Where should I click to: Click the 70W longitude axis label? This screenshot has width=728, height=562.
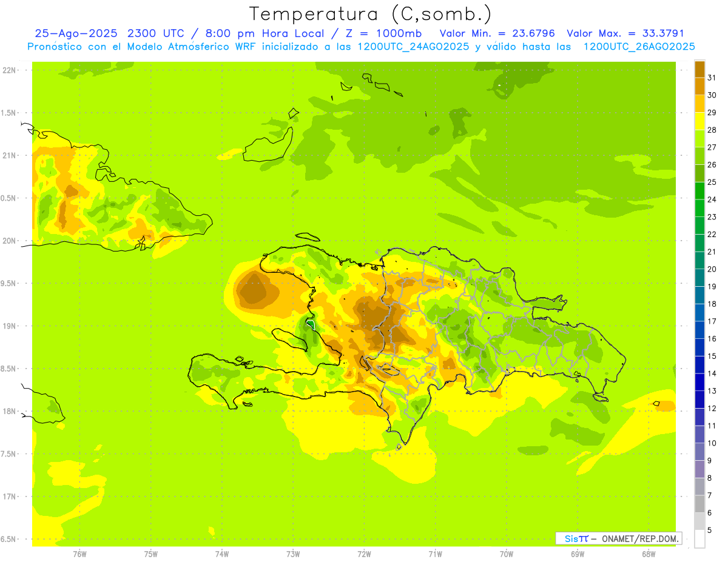click(x=507, y=554)
